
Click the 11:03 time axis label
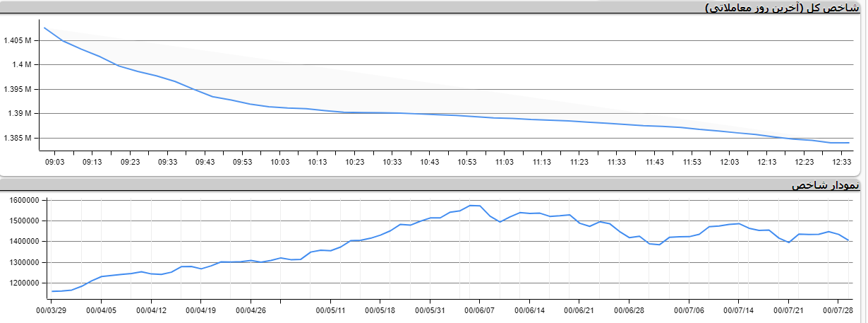coord(505,162)
